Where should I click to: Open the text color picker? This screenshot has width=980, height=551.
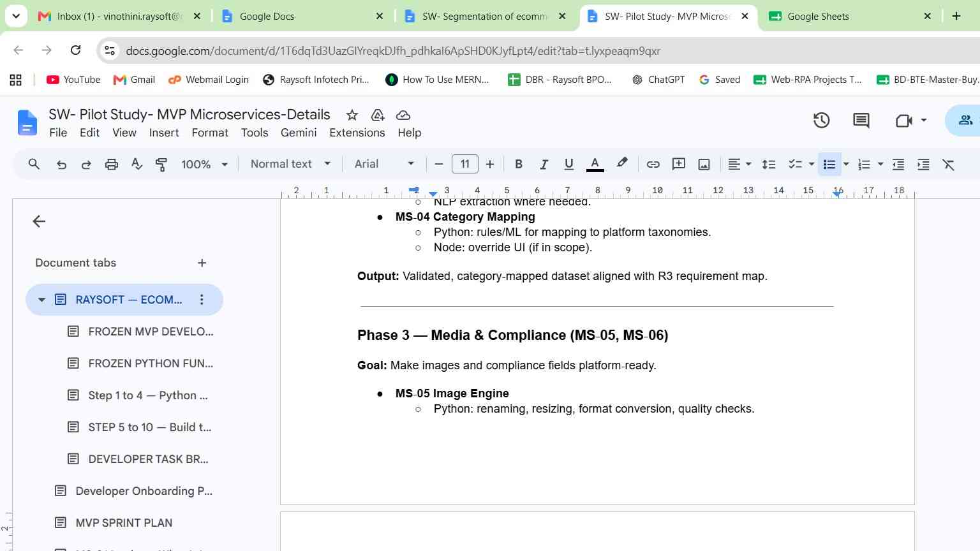pos(595,165)
